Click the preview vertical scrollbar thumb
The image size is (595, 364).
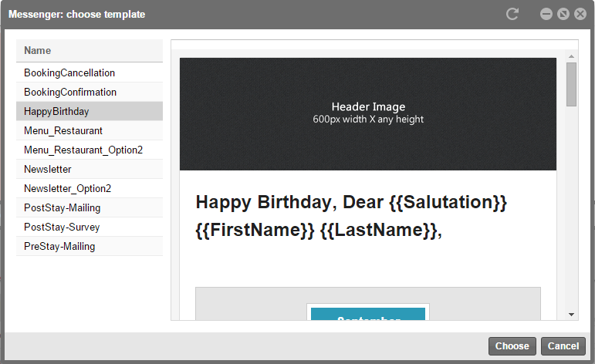point(572,84)
